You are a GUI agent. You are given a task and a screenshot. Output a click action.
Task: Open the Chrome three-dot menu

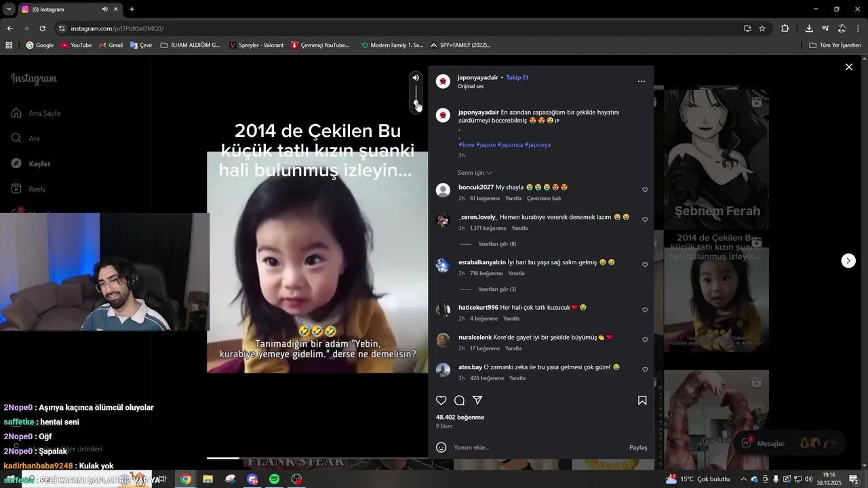click(x=858, y=28)
